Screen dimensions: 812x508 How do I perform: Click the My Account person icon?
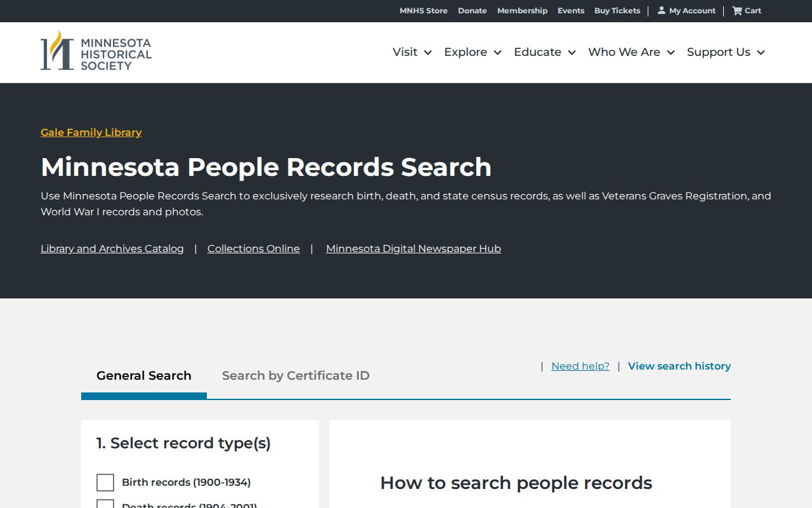click(662, 10)
